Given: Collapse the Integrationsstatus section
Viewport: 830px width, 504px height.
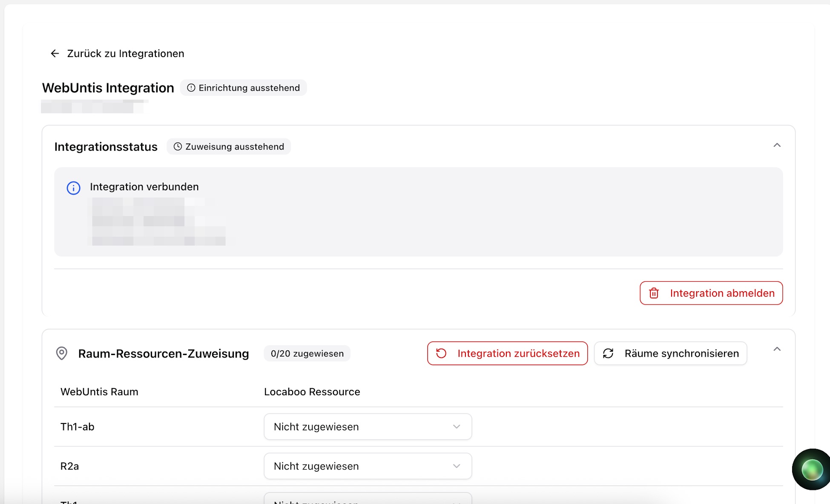Looking at the screenshot, I should 777,145.
